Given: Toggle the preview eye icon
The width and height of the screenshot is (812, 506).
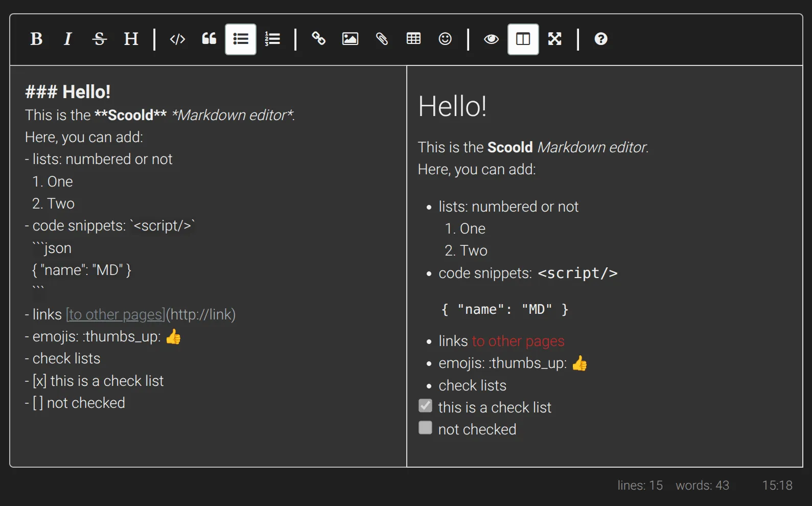Looking at the screenshot, I should click(491, 39).
